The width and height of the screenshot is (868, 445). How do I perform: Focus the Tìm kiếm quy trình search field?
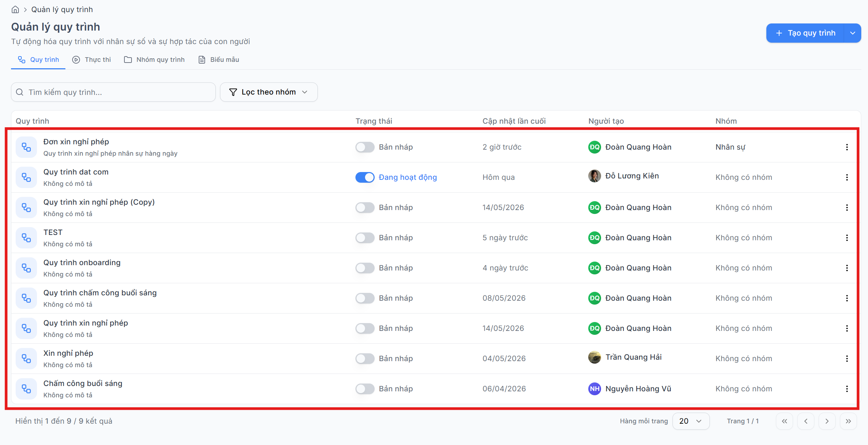coord(113,92)
